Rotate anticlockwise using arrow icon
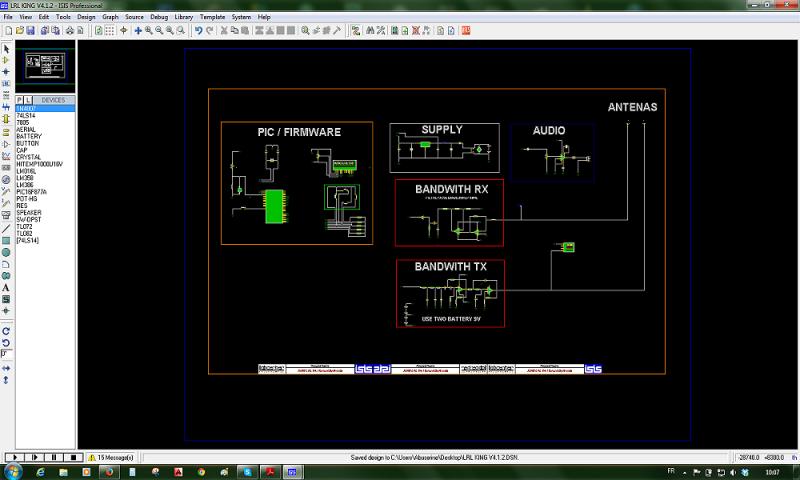 pos(6,343)
